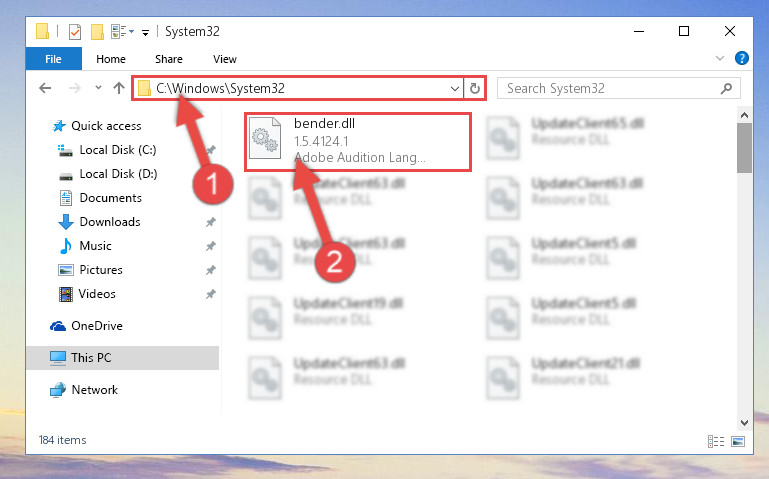Switch to the View tab
The image size is (769, 479).
click(x=225, y=59)
